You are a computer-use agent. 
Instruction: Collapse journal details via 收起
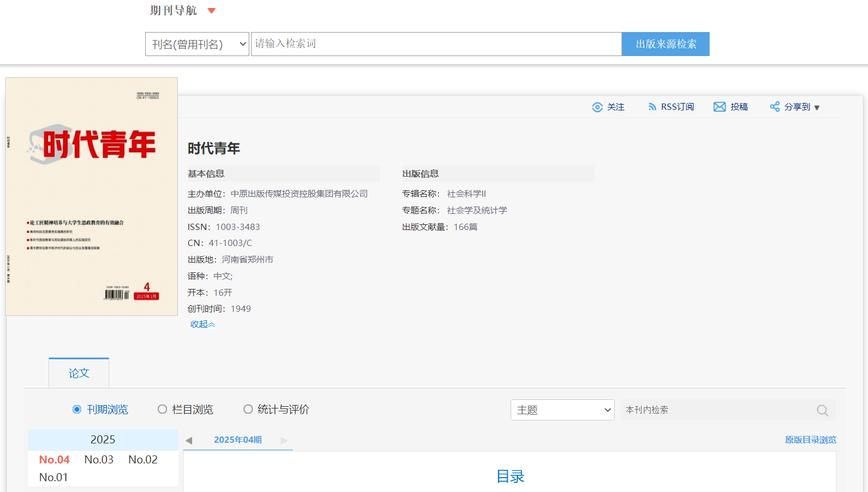pyautogui.click(x=202, y=324)
